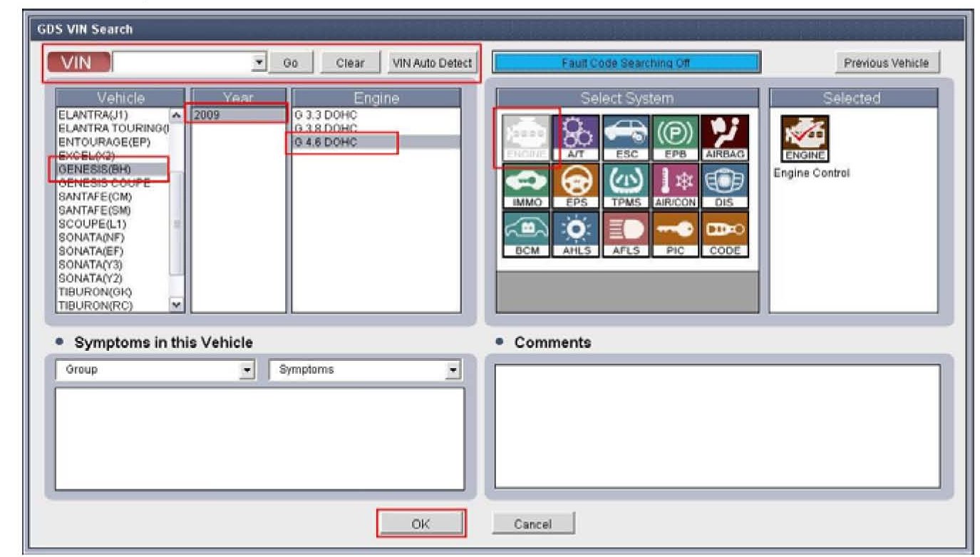
Task: Click the TPMS tire pressure icon
Action: click(626, 185)
